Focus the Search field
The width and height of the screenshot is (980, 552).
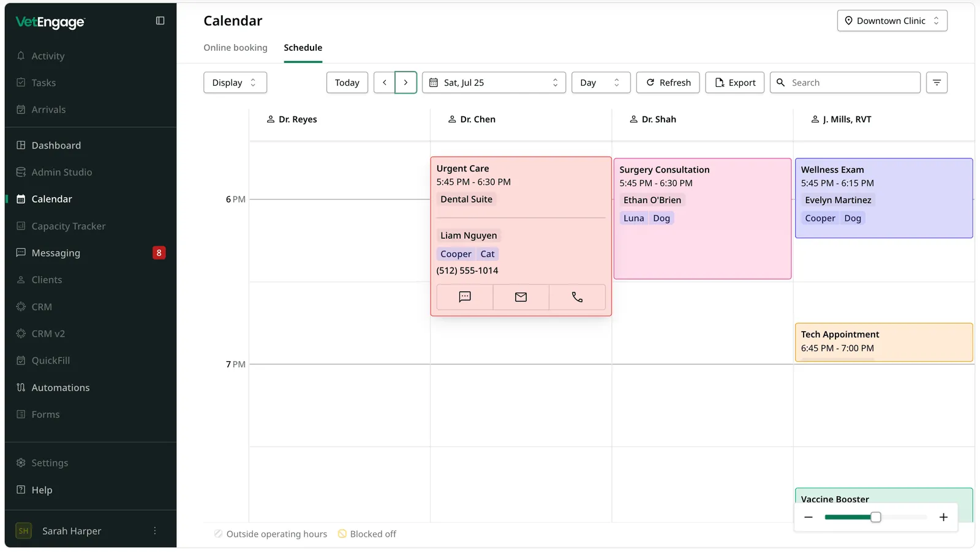point(845,83)
